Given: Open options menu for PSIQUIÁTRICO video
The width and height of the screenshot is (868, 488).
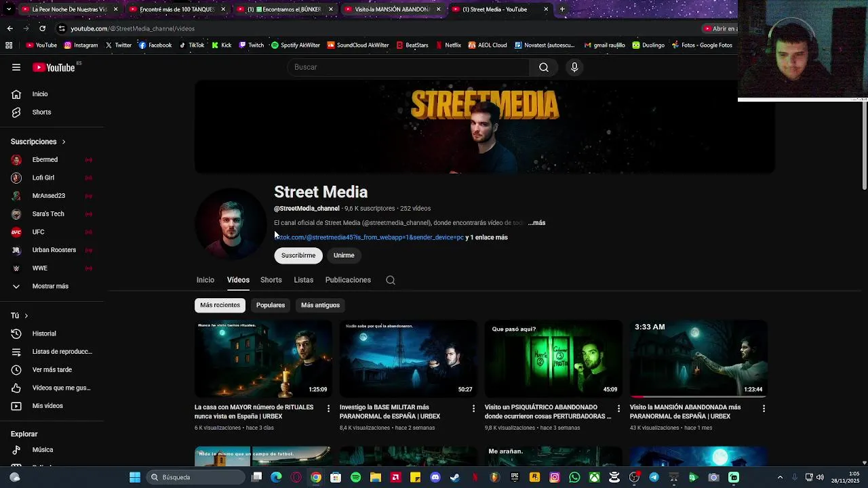Looking at the screenshot, I should [x=618, y=408].
